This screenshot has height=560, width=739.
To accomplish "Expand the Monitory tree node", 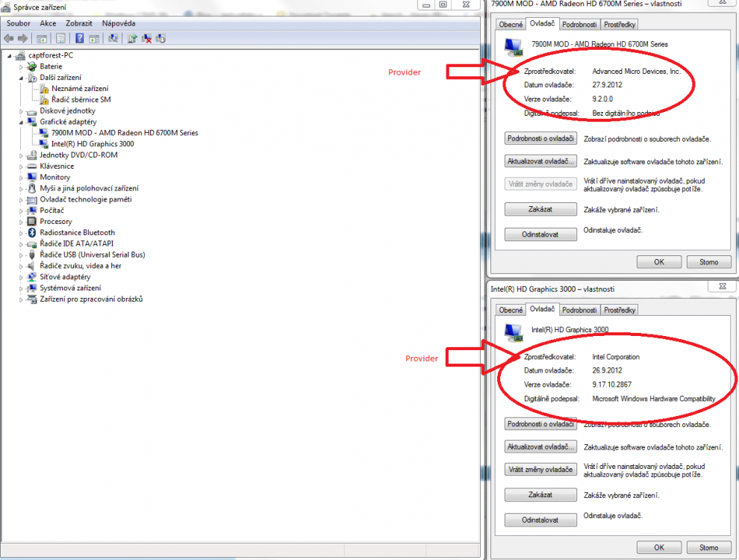I will (x=21, y=178).
